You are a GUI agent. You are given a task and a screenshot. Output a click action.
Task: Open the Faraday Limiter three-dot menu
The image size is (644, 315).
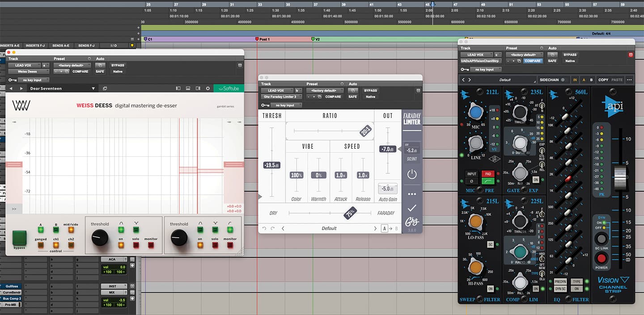tap(412, 194)
